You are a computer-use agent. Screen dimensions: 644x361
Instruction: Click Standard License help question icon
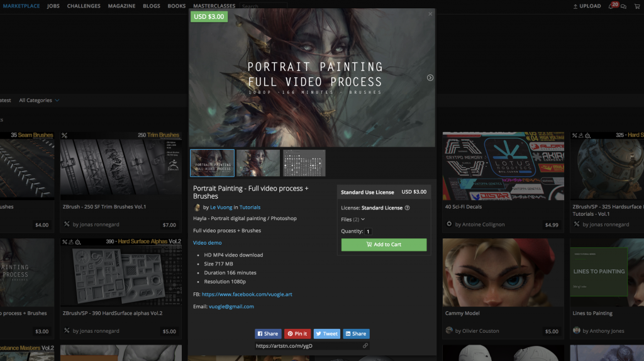click(407, 208)
